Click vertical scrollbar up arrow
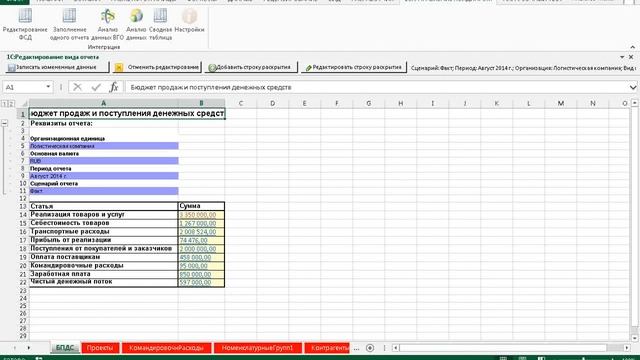640x360 pixels. [635, 103]
